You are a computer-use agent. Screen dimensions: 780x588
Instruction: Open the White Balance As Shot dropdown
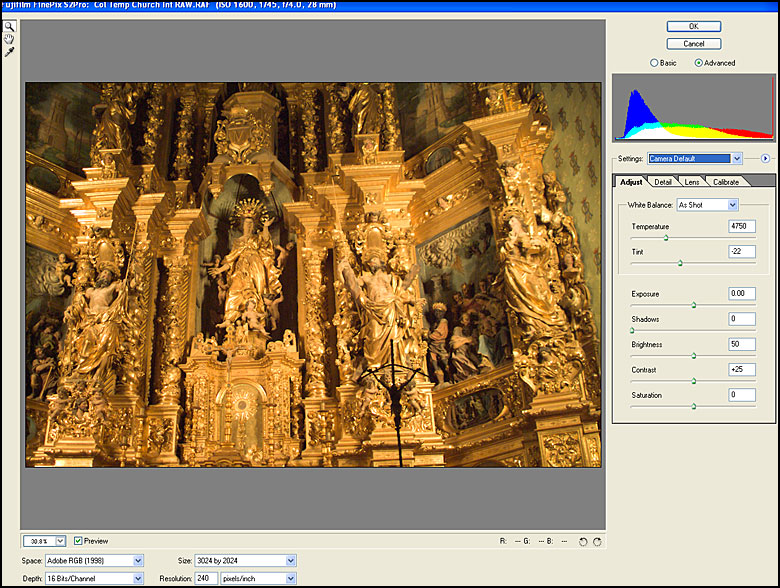point(707,204)
